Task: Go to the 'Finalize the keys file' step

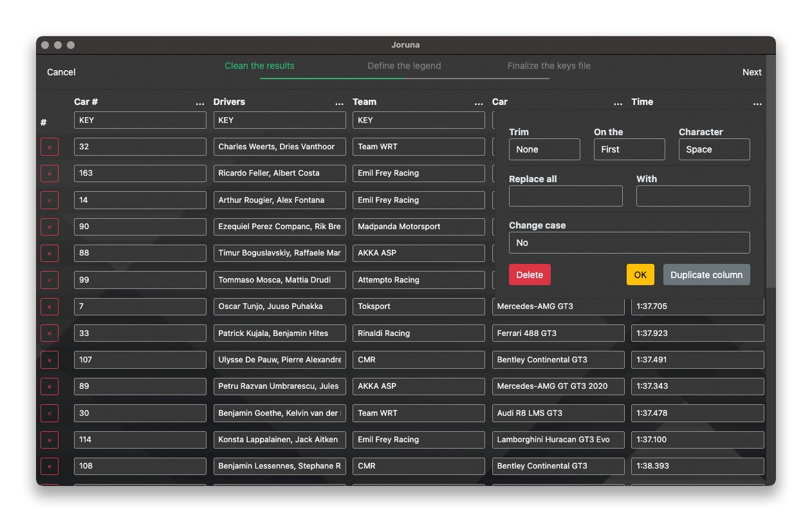Action: coord(549,66)
